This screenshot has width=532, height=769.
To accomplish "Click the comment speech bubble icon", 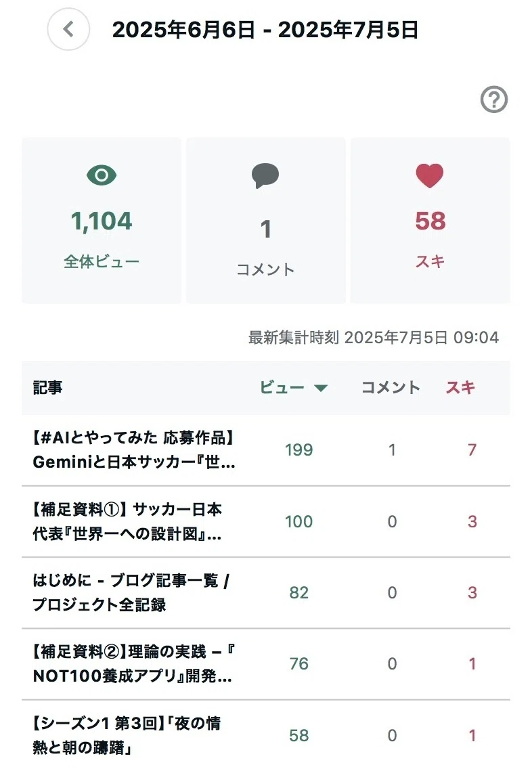I will coord(265,175).
